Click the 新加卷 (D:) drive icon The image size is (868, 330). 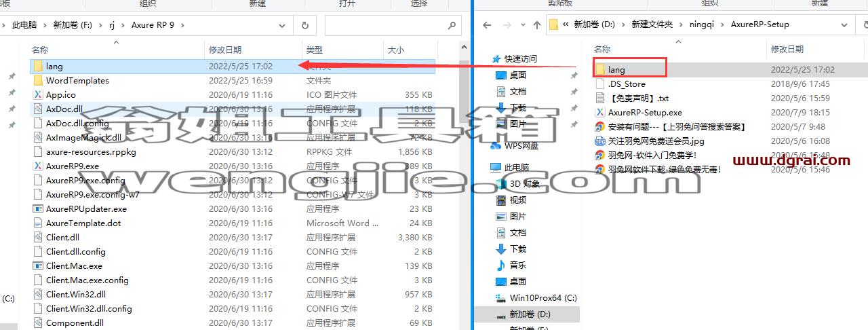point(501,314)
